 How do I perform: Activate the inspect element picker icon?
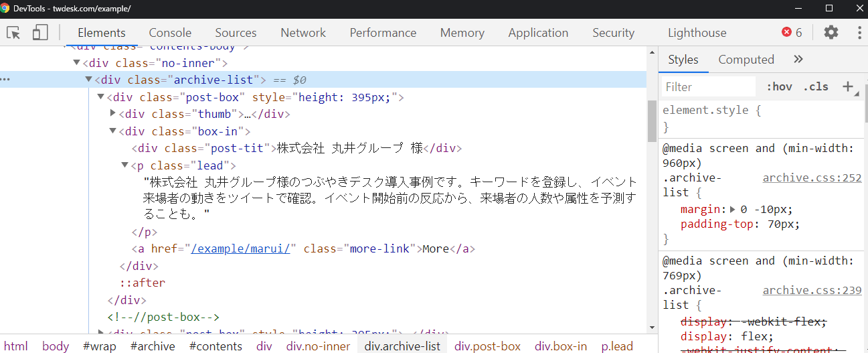click(x=13, y=32)
